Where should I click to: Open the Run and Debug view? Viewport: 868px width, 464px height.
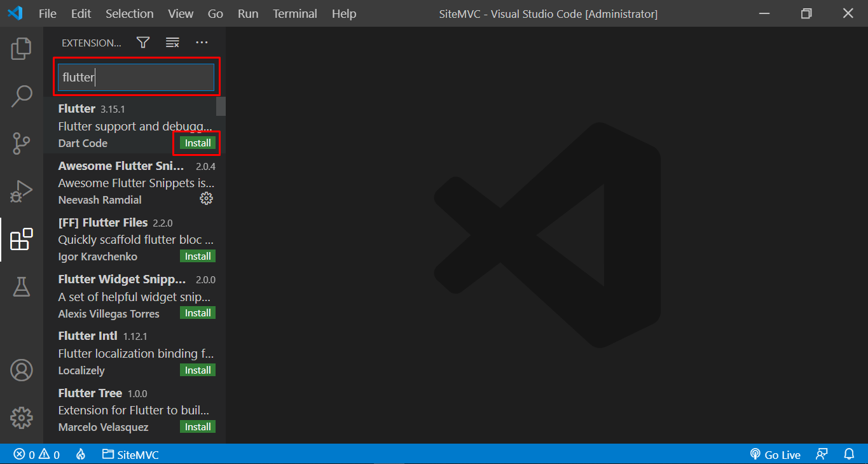pos(21,191)
